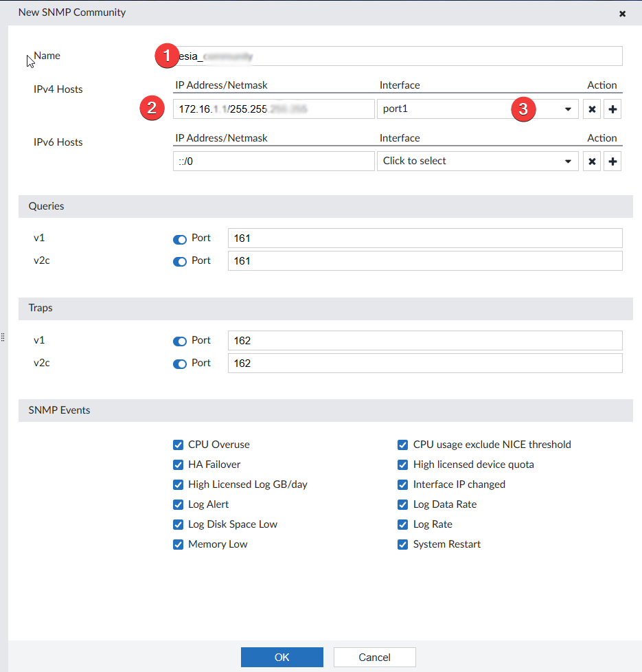This screenshot has height=672, width=642.
Task: Click the IPv4 Hosts label
Action: 58,89
